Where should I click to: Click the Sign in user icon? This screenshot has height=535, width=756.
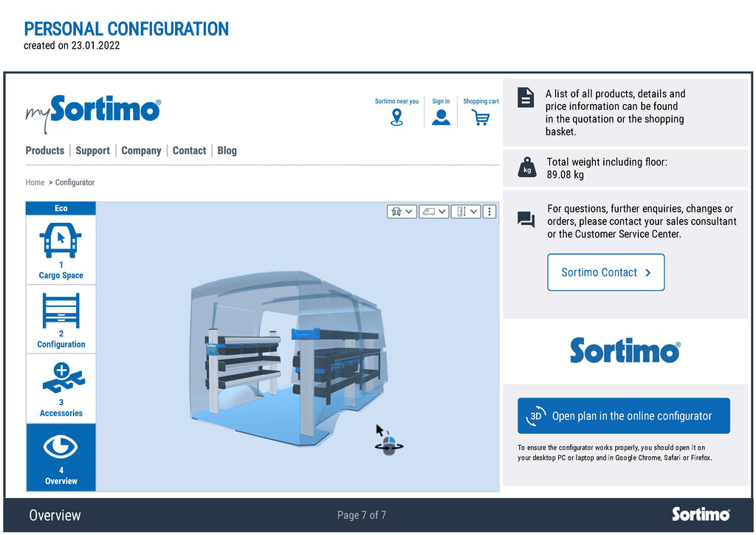click(441, 117)
